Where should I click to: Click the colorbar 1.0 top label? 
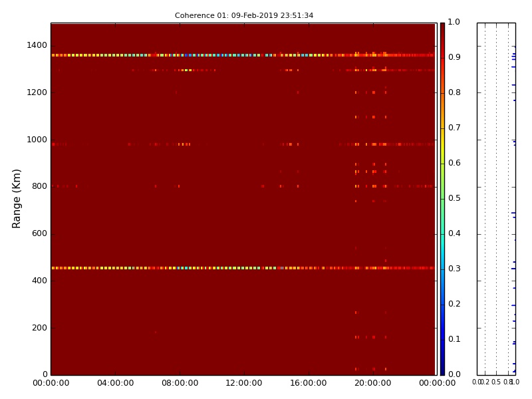(x=454, y=22)
